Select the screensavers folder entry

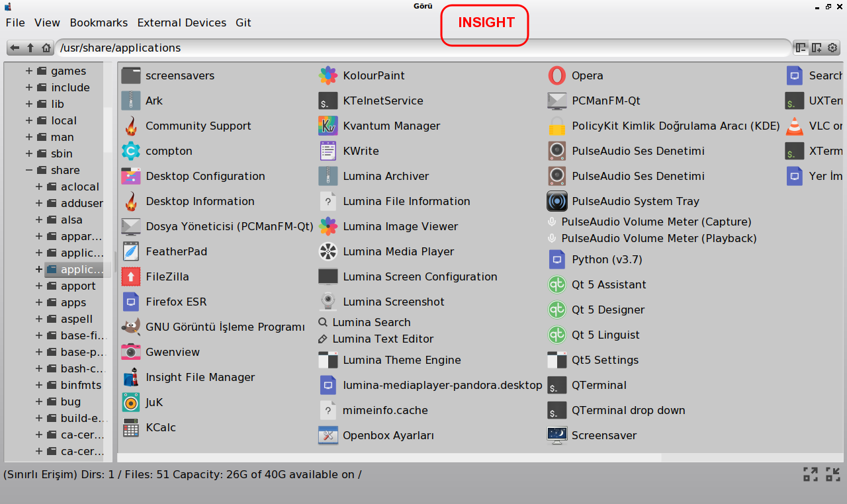168,75
